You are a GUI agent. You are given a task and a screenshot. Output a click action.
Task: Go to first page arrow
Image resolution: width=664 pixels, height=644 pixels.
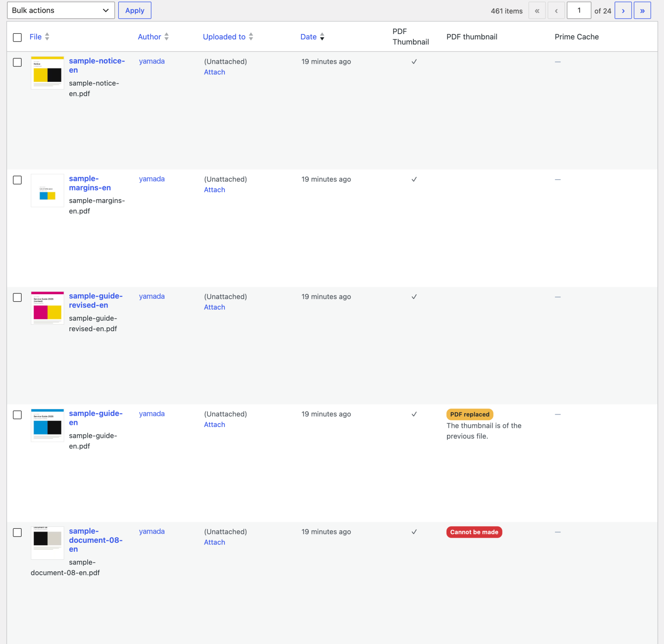tap(537, 10)
